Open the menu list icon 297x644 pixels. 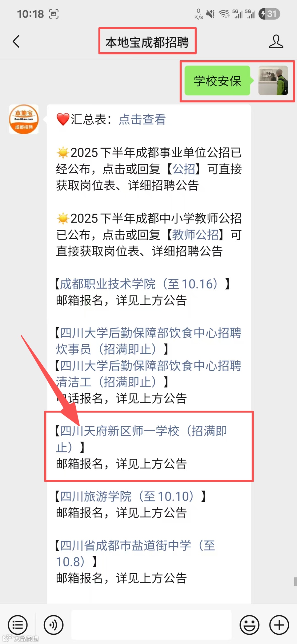click(18, 625)
